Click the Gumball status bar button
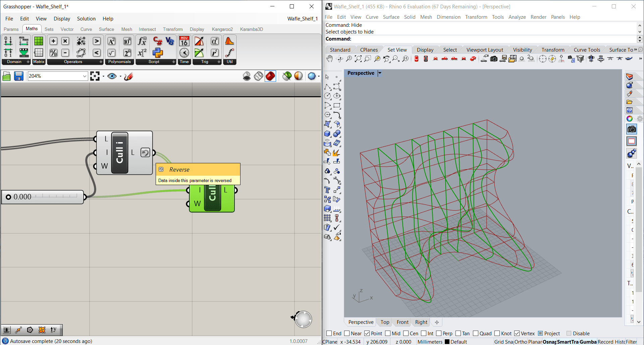The height and width of the screenshot is (345, 644). coord(588,342)
